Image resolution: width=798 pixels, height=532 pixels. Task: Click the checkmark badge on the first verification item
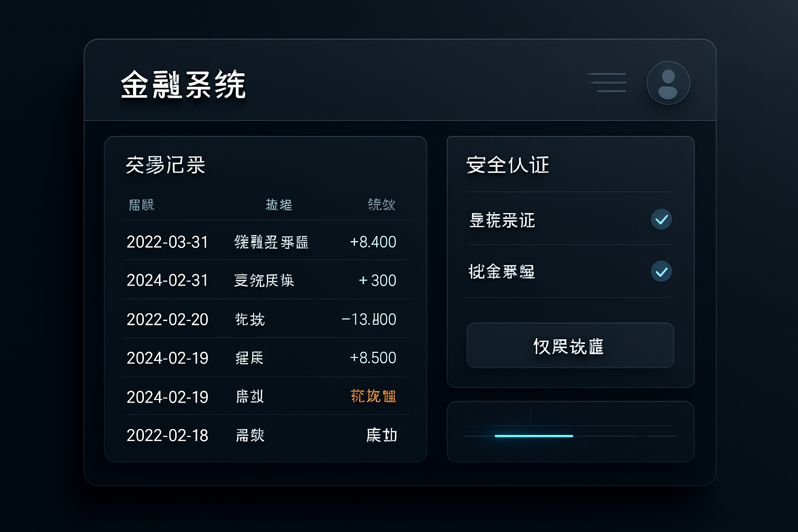661,219
